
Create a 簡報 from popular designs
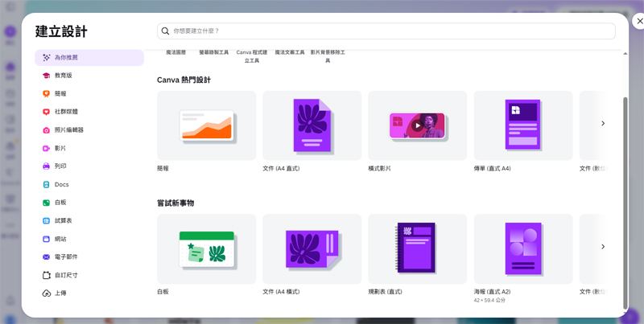[207, 125]
